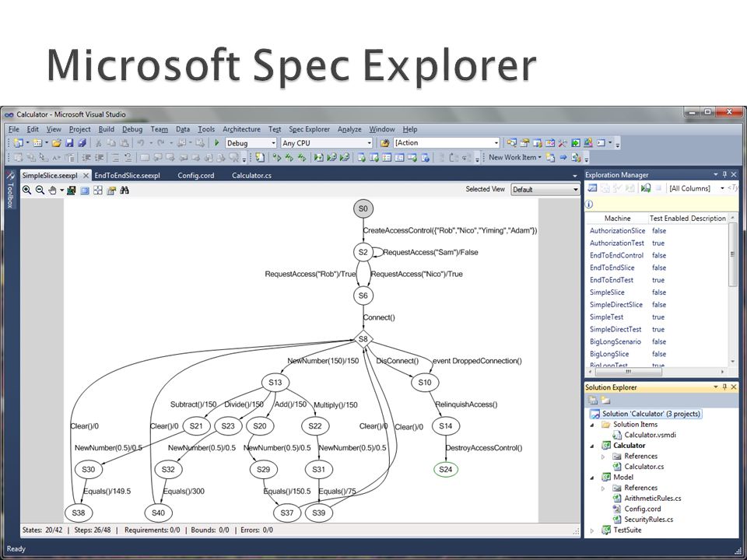Pin the Exploration Manager panel

tap(724, 174)
